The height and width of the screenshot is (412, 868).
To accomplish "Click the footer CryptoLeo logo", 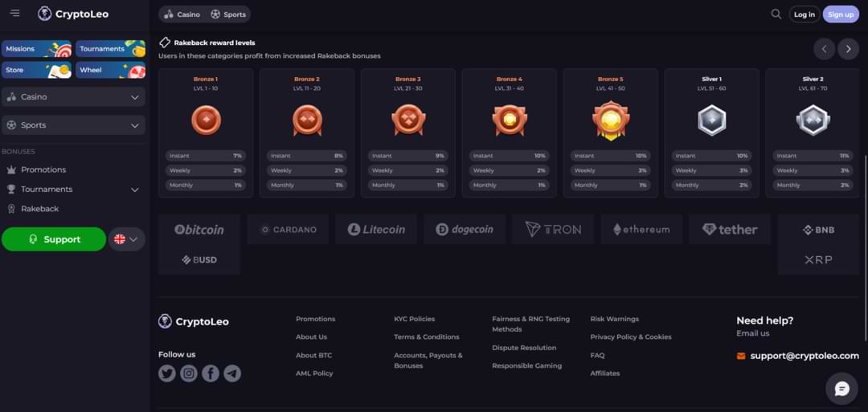I will (193, 321).
